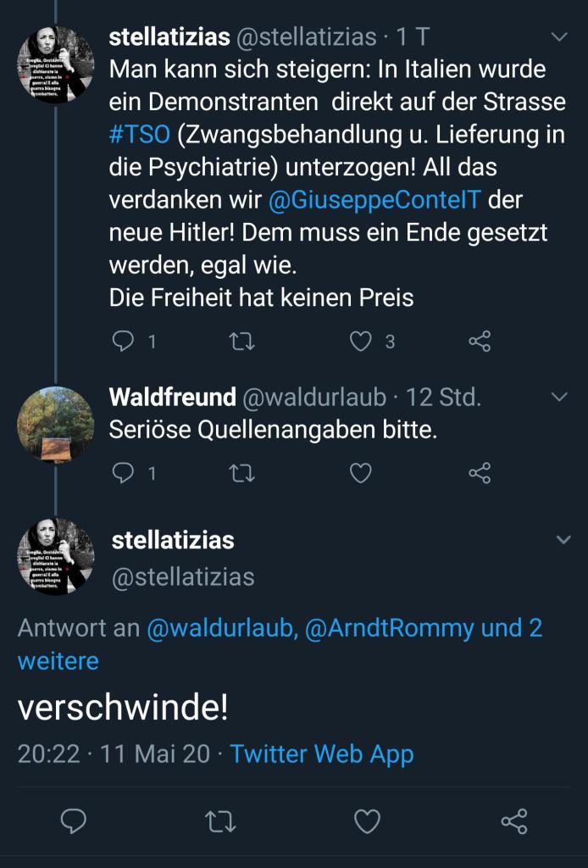This screenshot has height=868, width=588.
Task: View Waldfreund's profile picture
Action: (56, 425)
